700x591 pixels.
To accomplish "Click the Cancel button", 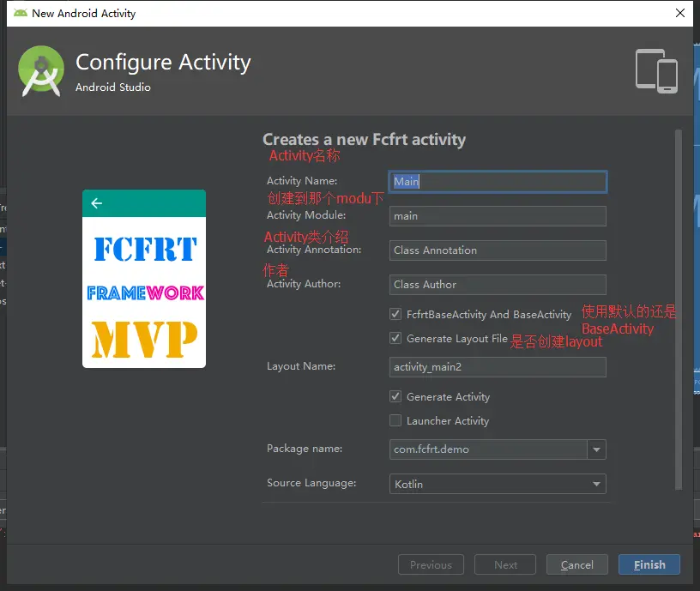I will point(576,564).
